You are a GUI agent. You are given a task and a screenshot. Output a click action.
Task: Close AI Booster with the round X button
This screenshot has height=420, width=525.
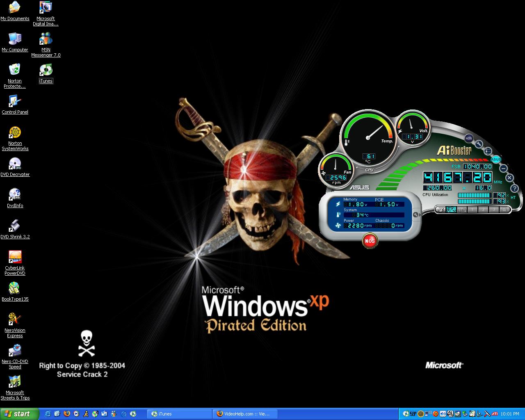(x=509, y=178)
